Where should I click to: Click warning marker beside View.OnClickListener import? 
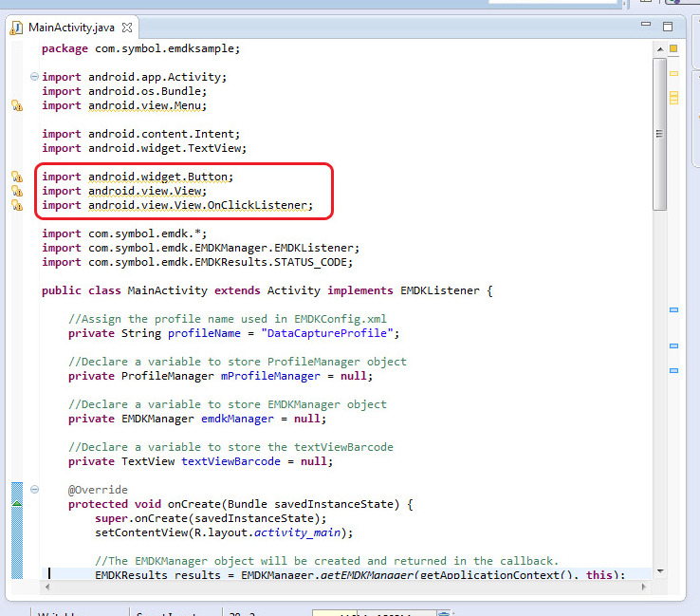[16, 205]
